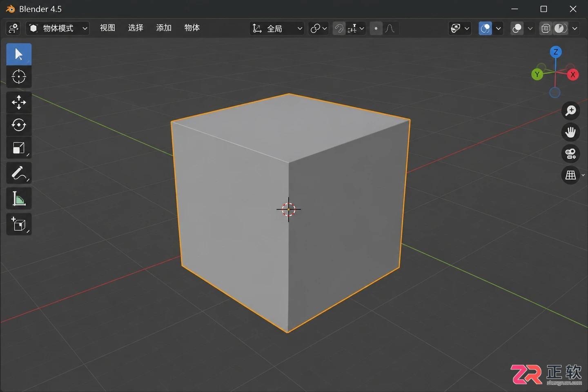
Task: Align view to the Z axis
Action: point(555,52)
